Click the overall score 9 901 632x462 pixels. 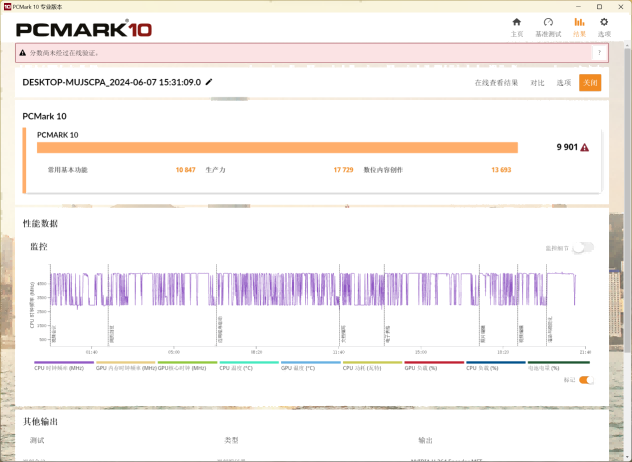coord(567,147)
